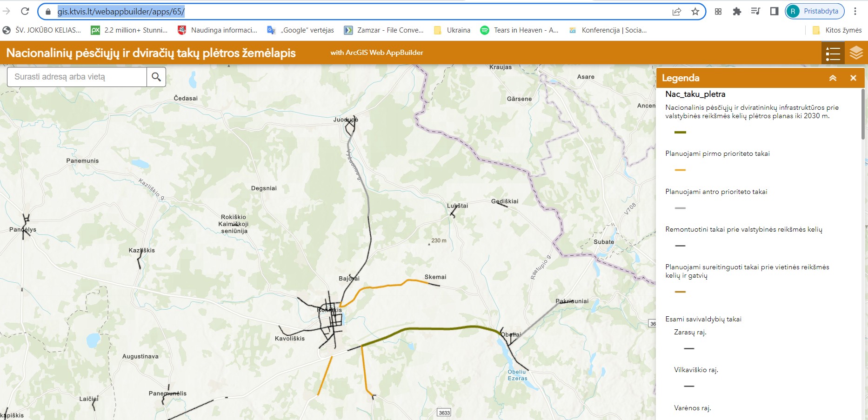View site info via padlock icon
868x420 pixels.
tap(48, 12)
